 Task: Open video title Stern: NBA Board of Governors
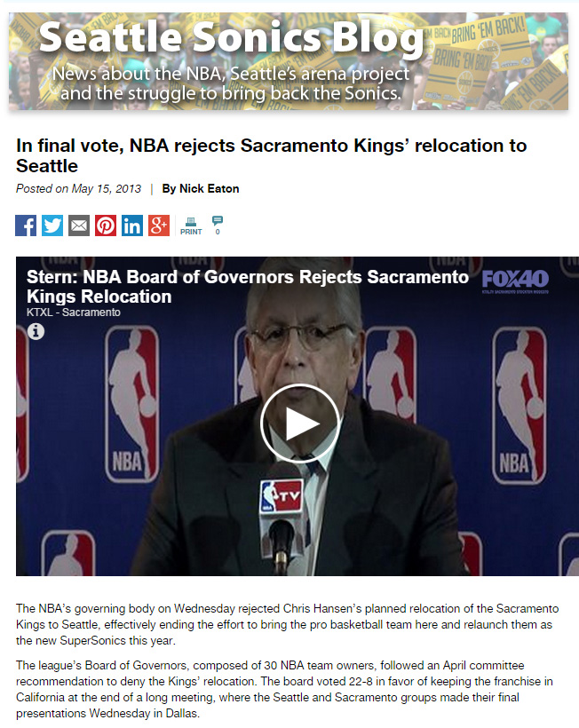click(248, 287)
